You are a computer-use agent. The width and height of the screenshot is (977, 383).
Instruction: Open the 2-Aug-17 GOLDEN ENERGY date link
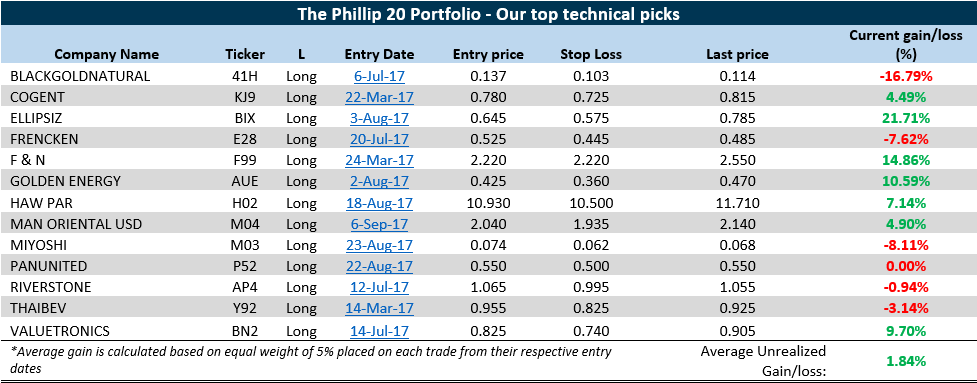[x=379, y=182]
